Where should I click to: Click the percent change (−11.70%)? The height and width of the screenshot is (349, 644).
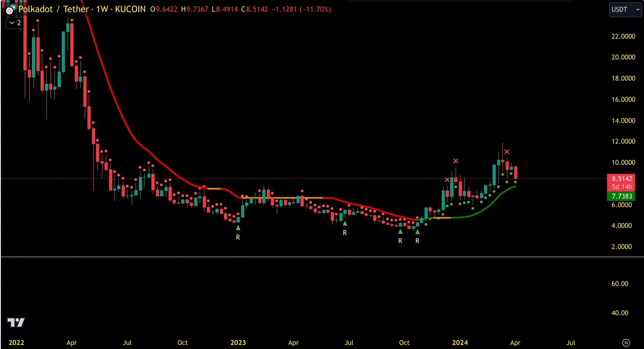pos(315,9)
